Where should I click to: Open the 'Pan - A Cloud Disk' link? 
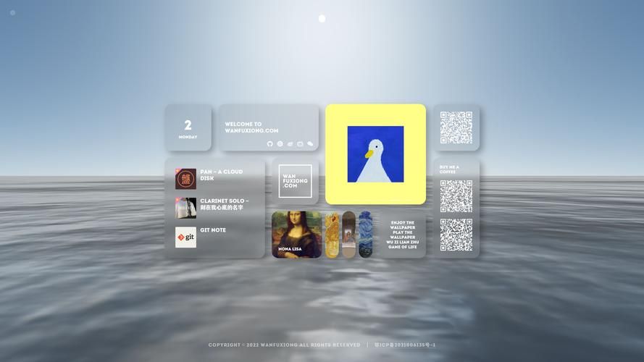222,175
